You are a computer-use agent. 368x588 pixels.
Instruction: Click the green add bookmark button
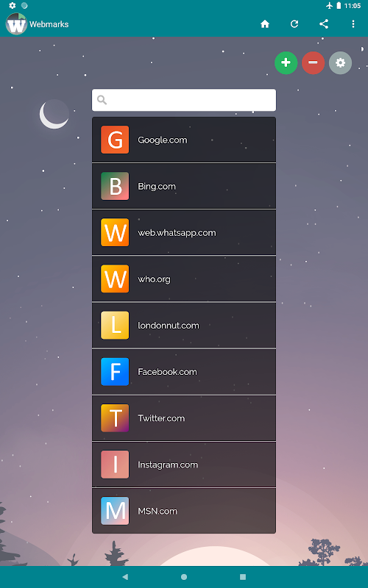[x=286, y=62]
